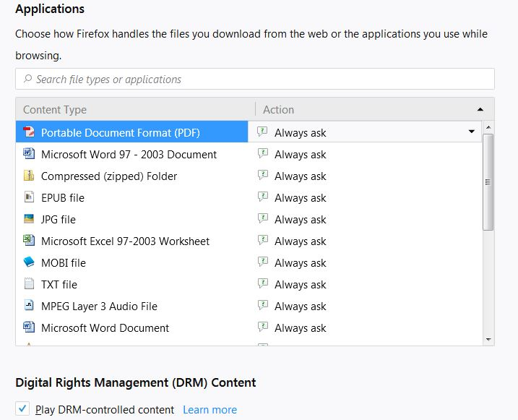Click the scroll down arrow of list
This screenshot has height=420, width=518.
(x=488, y=339)
